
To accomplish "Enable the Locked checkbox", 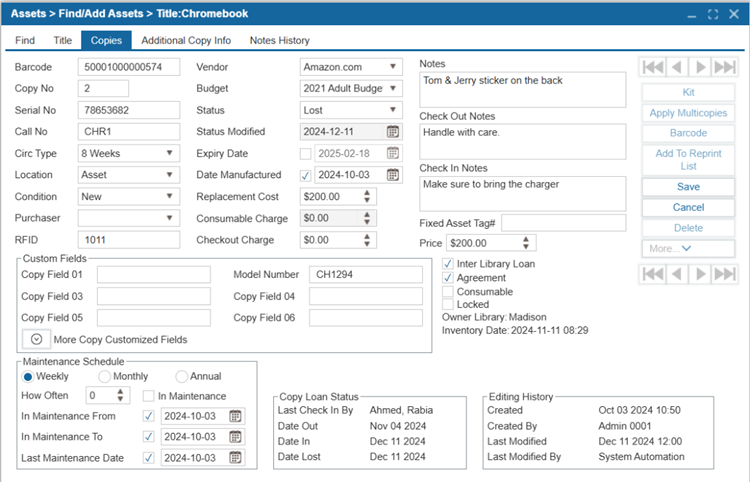I will (x=448, y=304).
